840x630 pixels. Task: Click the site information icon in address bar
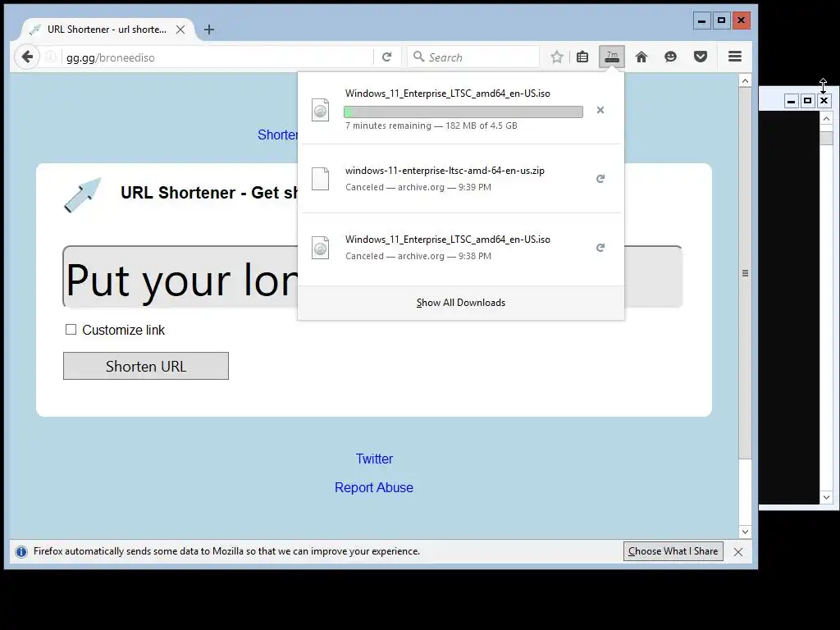click(x=51, y=57)
